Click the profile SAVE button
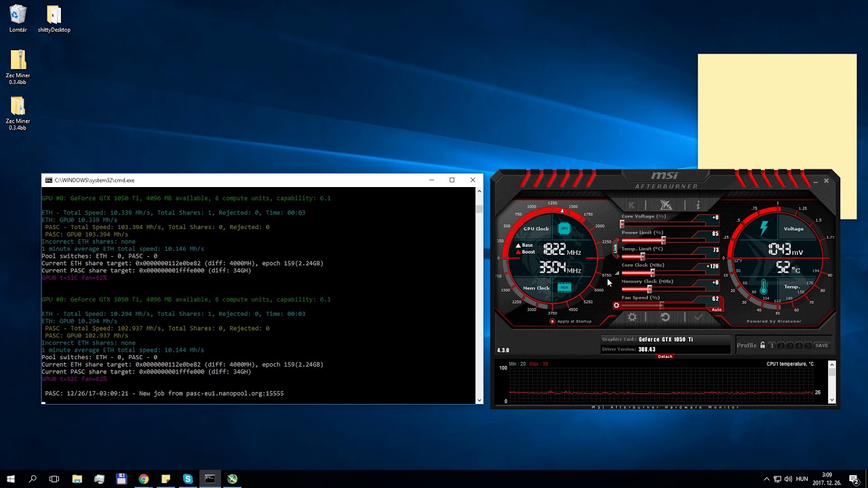This screenshot has height=488, width=868. pos(822,346)
